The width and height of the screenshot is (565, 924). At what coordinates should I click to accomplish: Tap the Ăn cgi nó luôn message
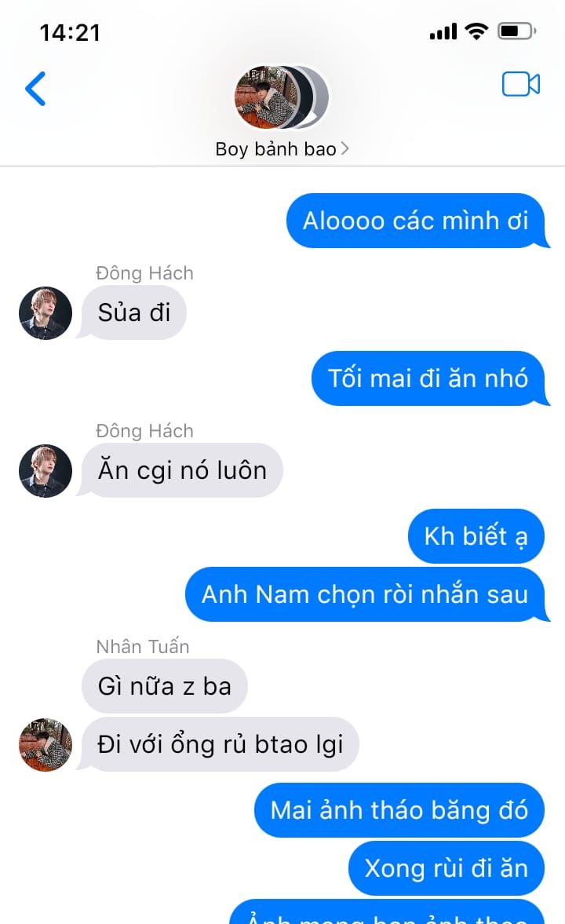click(x=181, y=471)
